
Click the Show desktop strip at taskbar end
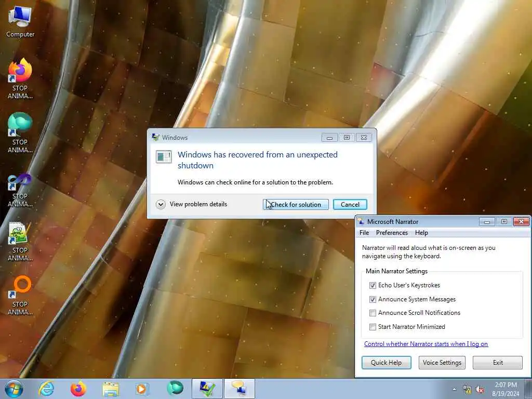point(528,389)
